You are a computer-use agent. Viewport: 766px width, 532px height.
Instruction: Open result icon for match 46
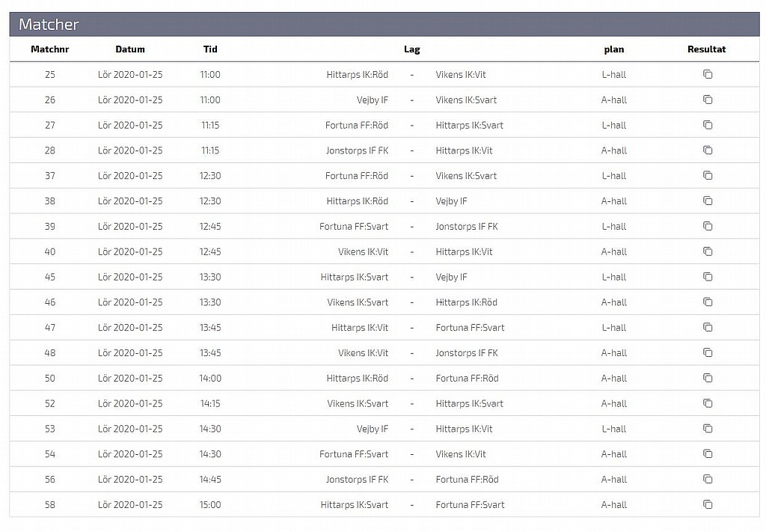coord(708,302)
